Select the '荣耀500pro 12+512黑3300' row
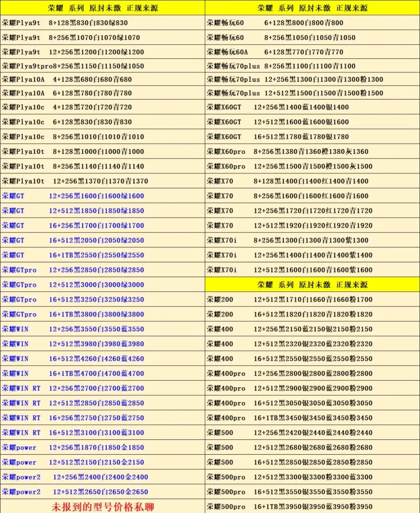This screenshot has width=420, height=513. point(312,477)
